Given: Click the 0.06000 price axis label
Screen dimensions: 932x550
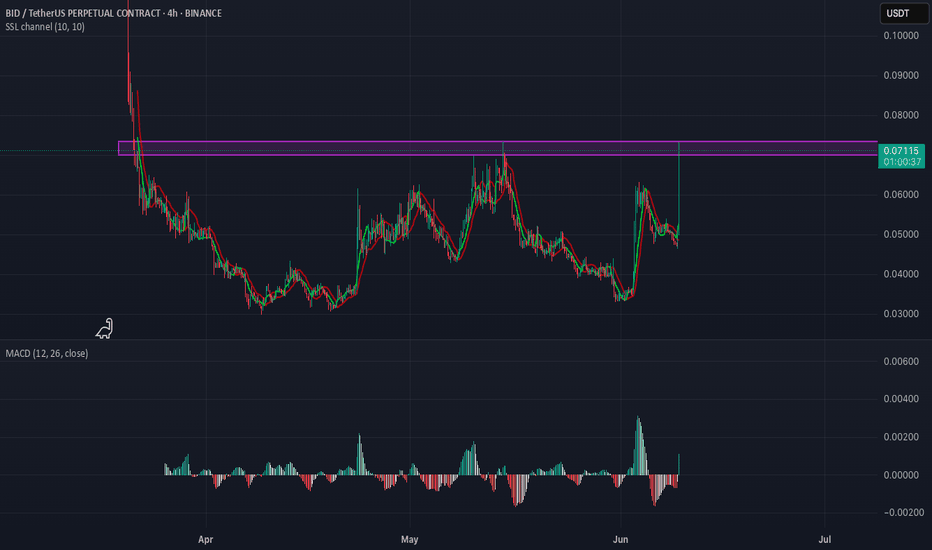Looking at the screenshot, I should 901,195.
